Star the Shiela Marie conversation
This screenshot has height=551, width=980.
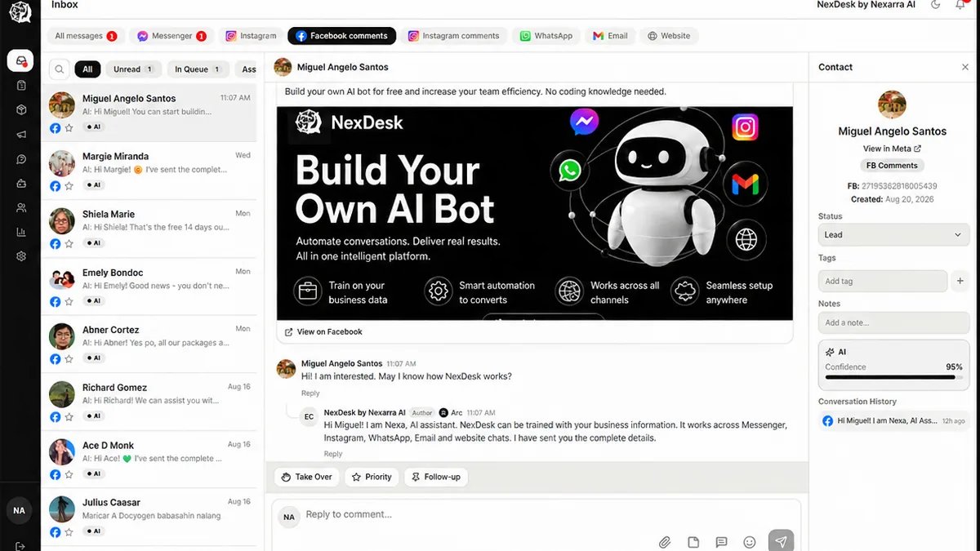click(69, 243)
